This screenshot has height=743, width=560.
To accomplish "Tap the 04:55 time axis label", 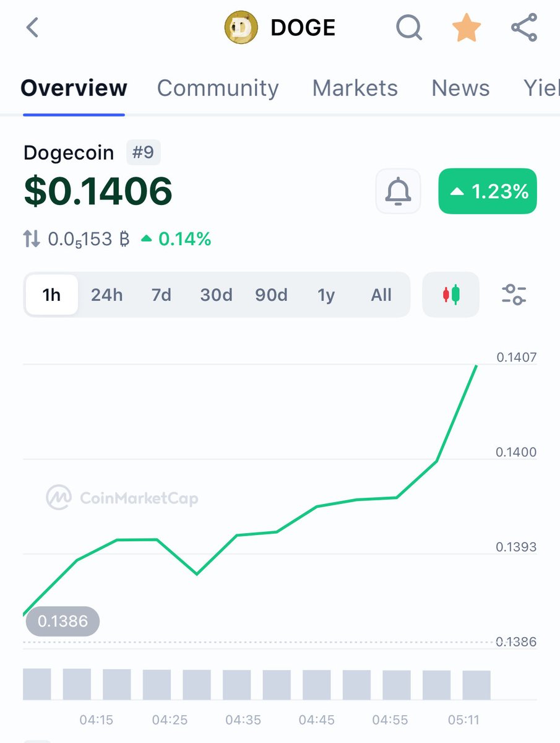I will coord(390,720).
